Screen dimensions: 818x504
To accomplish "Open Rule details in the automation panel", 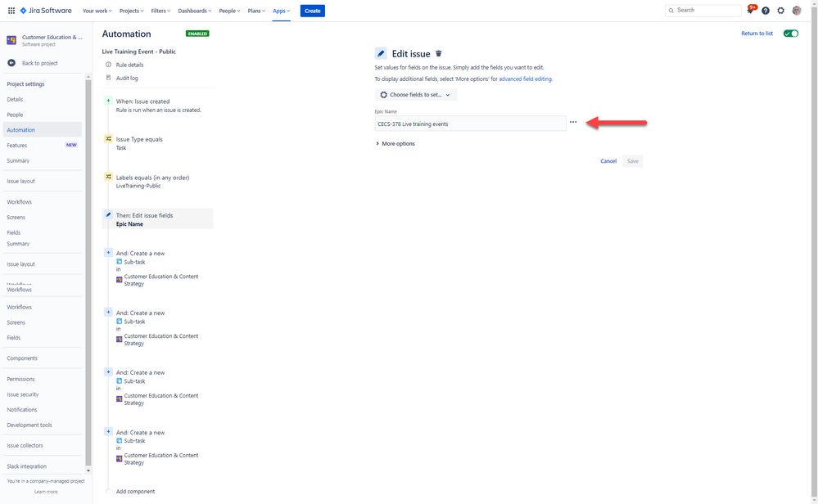I will [x=131, y=64].
